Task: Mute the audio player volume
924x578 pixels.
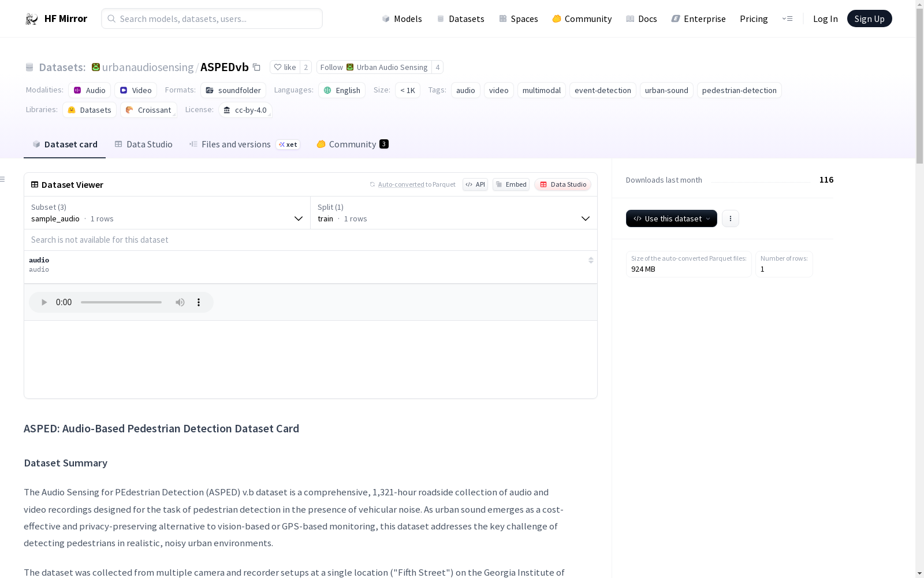Action: [180, 302]
